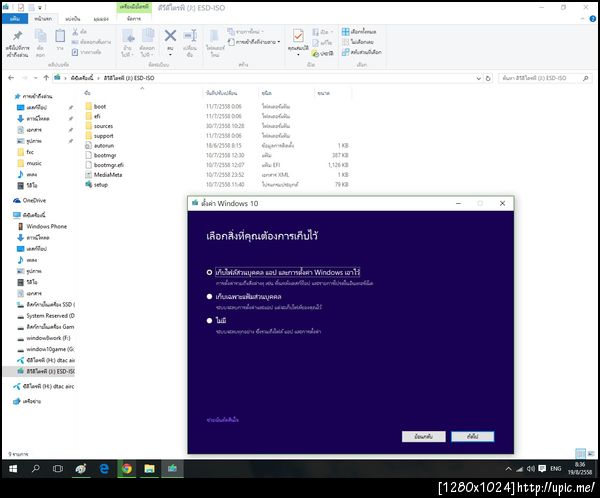This screenshot has height=498, width=600.
Task: Select the window8work (F:) drive
Action: 46,338
